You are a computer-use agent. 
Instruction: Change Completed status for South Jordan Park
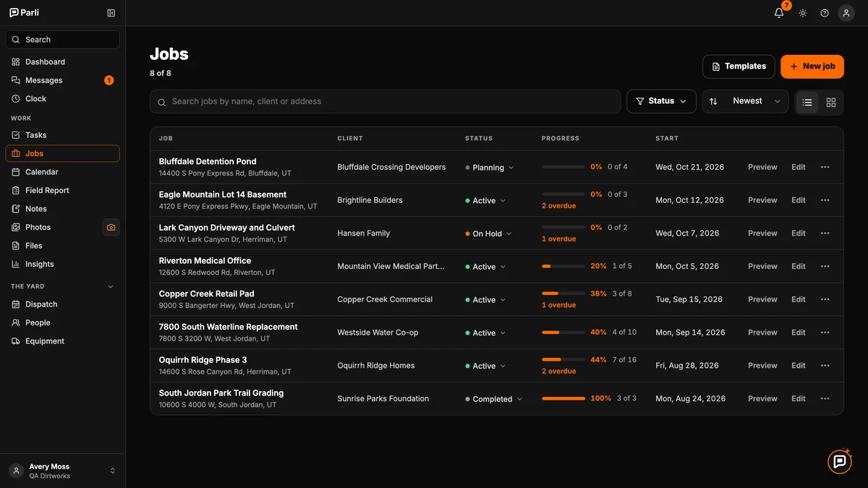[x=493, y=399]
